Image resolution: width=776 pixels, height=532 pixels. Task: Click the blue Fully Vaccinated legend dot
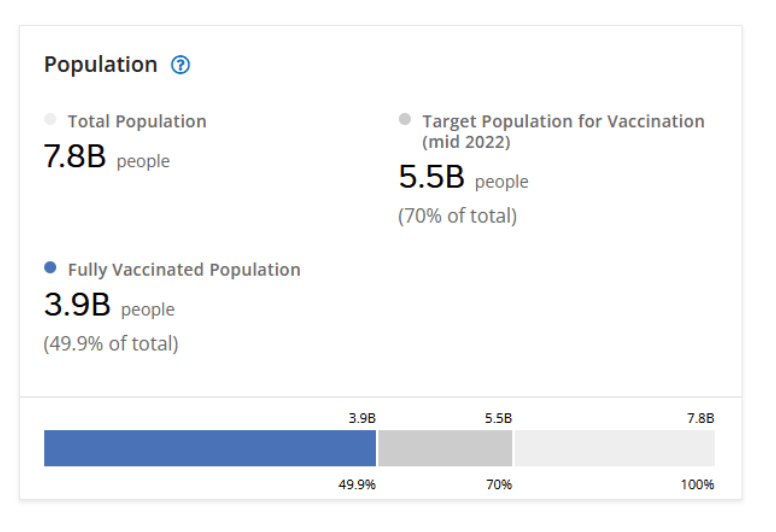(50, 268)
